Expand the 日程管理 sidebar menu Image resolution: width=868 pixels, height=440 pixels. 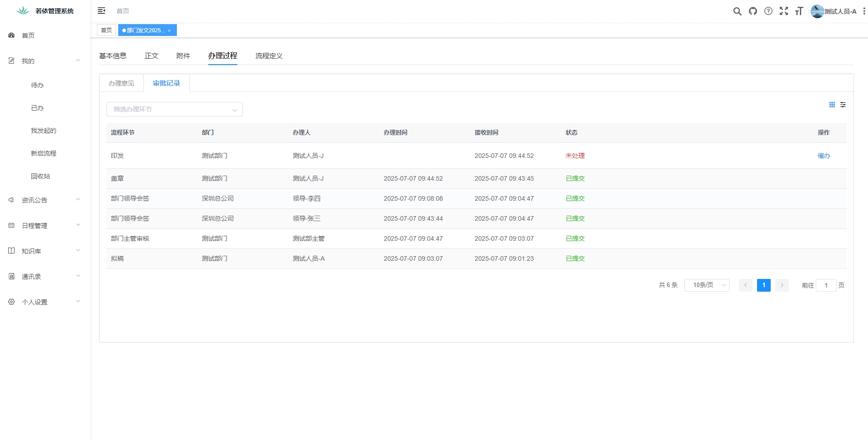tap(78, 225)
